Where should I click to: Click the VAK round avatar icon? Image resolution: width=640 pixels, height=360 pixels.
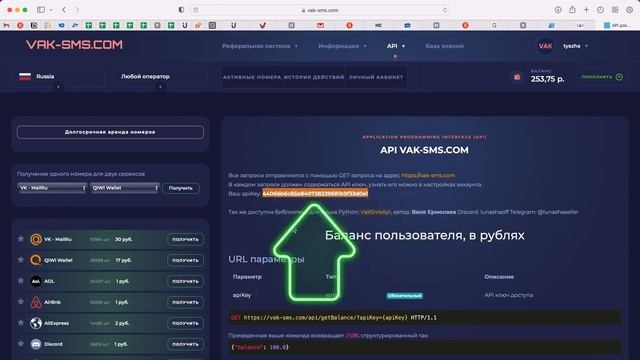pyautogui.click(x=545, y=46)
